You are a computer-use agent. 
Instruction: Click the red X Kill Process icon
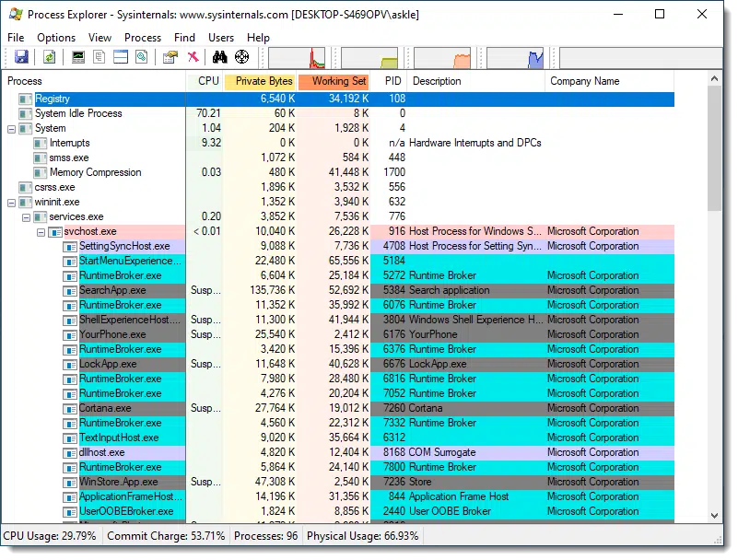(193, 57)
